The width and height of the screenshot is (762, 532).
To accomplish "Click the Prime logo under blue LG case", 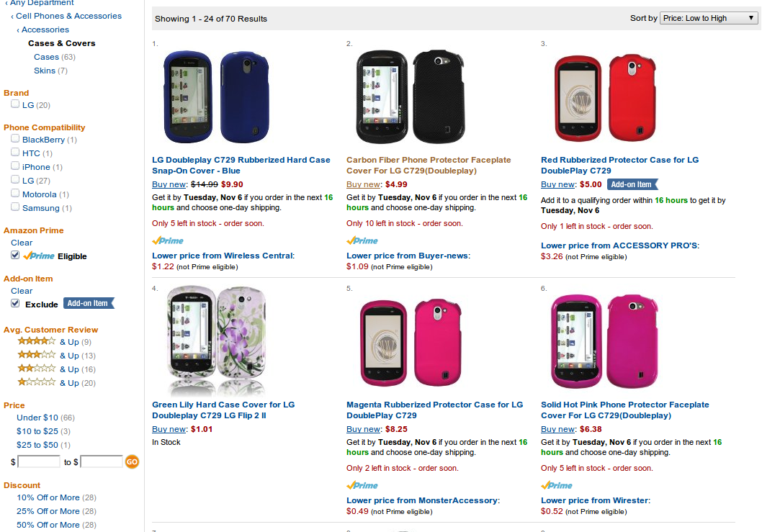I will (168, 240).
